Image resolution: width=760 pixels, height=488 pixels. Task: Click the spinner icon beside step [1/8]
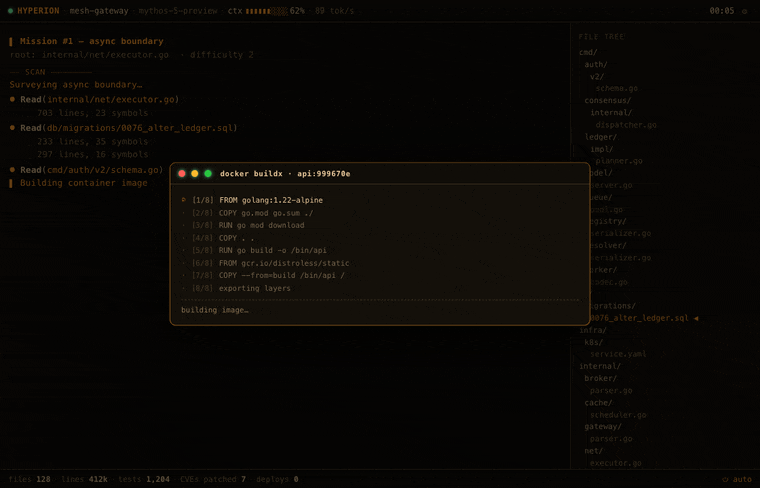click(x=184, y=200)
